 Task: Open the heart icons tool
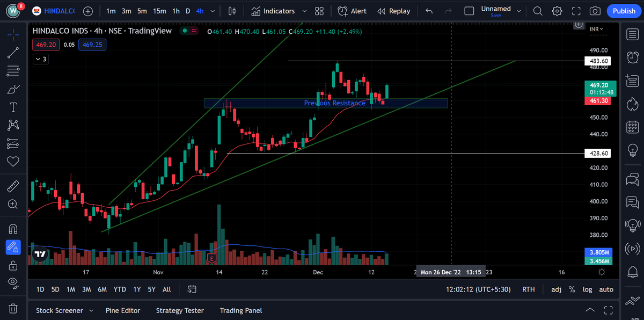coord(13,161)
